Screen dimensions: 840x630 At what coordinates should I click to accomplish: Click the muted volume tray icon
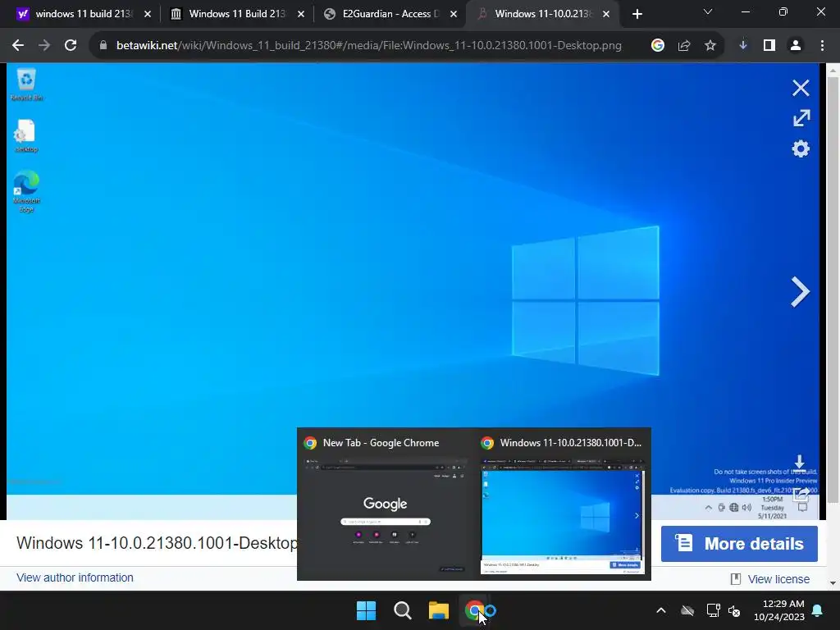[x=734, y=610]
